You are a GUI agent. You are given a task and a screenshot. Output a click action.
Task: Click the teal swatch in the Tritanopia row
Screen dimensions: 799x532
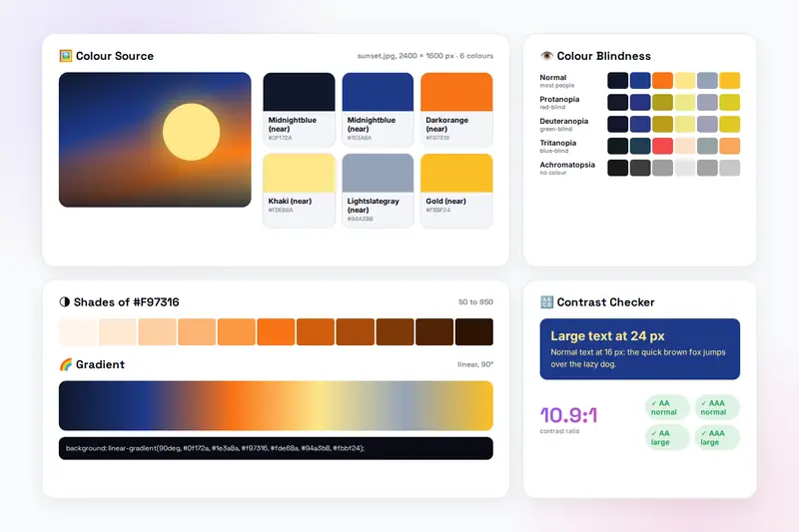640,146
